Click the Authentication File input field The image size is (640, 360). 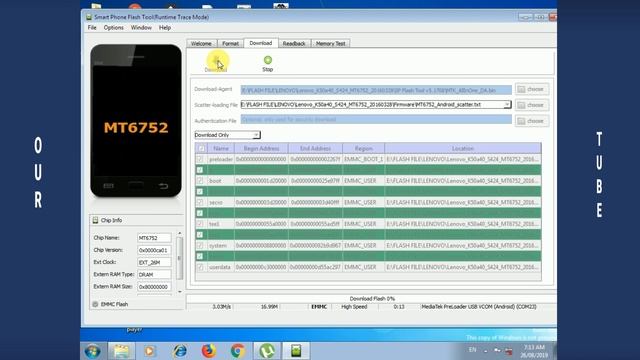(x=376, y=120)
